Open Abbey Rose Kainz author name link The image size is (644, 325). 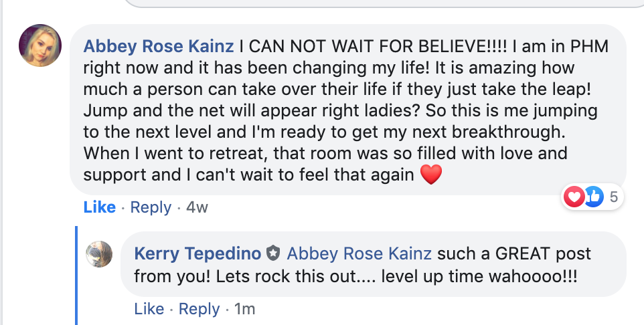159,46
